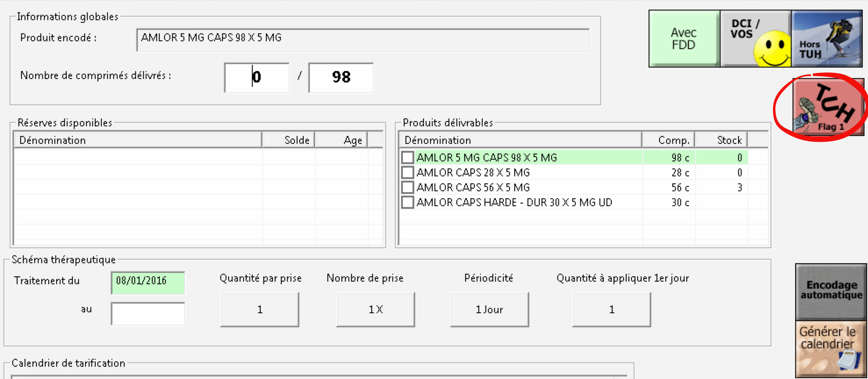Select the Produit encodé text field
Viewport: 868px width, 379px height.
[x=363, y=40]
